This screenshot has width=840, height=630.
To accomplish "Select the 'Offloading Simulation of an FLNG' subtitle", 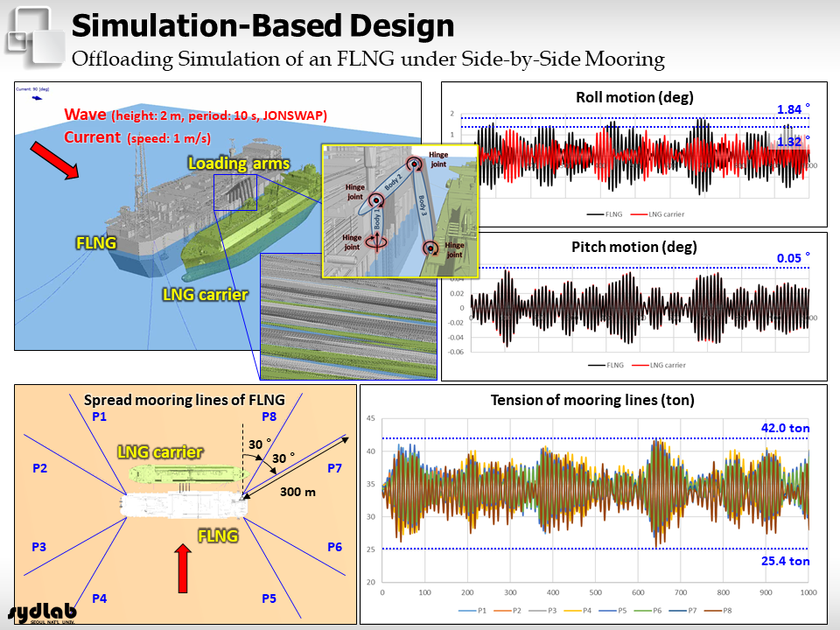I will pos(368,59).
